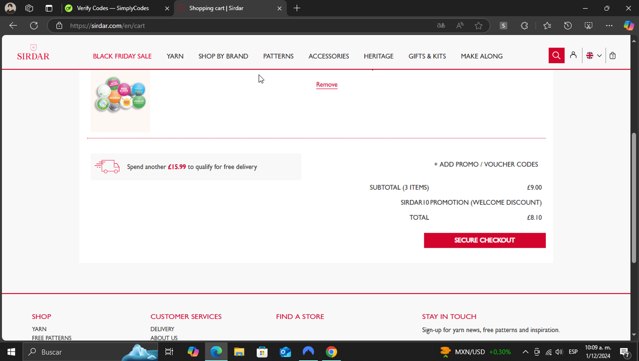This screenshot has height=361, width=639.
Task: Open the Shop By Brand menu
Action: pyautogui.click(x=223, y=56)
